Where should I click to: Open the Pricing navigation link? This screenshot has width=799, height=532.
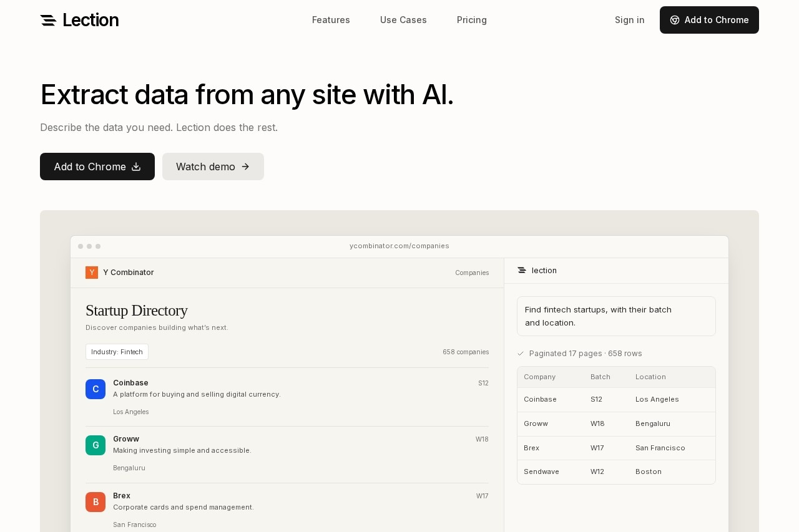click(x=472, y=20)
